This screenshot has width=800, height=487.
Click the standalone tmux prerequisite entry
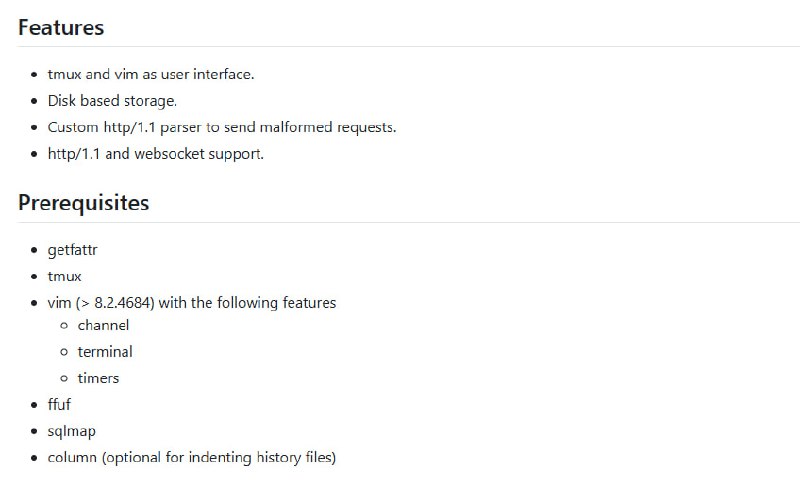65,276
